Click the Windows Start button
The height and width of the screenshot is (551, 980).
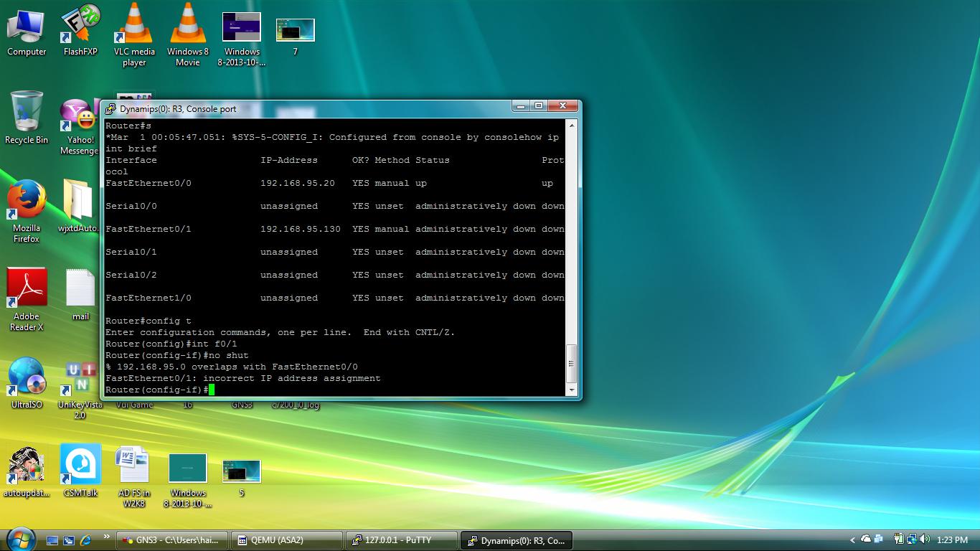tap(20, 539)
